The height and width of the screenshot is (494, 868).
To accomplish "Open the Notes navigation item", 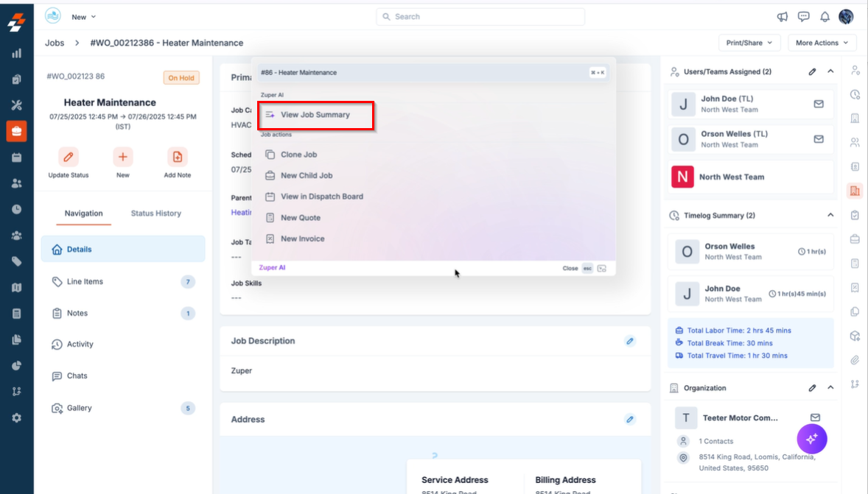I will click(x=123, y=313).
